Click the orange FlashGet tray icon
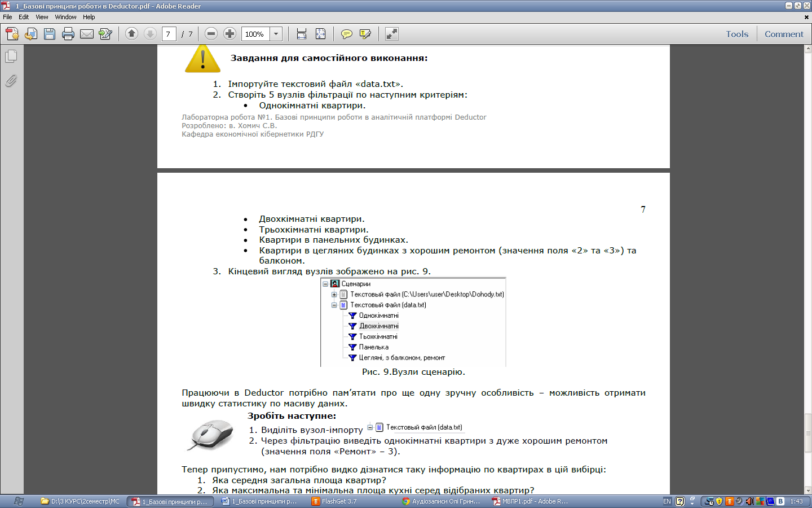This screenshot has height=508, width=812. [x=729, y=501]
